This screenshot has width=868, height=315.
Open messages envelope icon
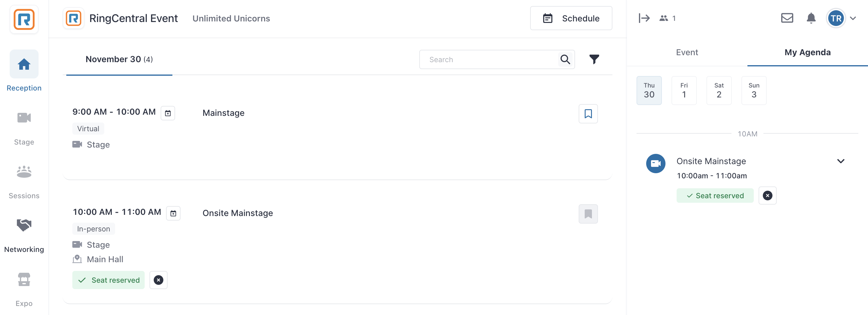pyautogui.click(x=787, y=18)
